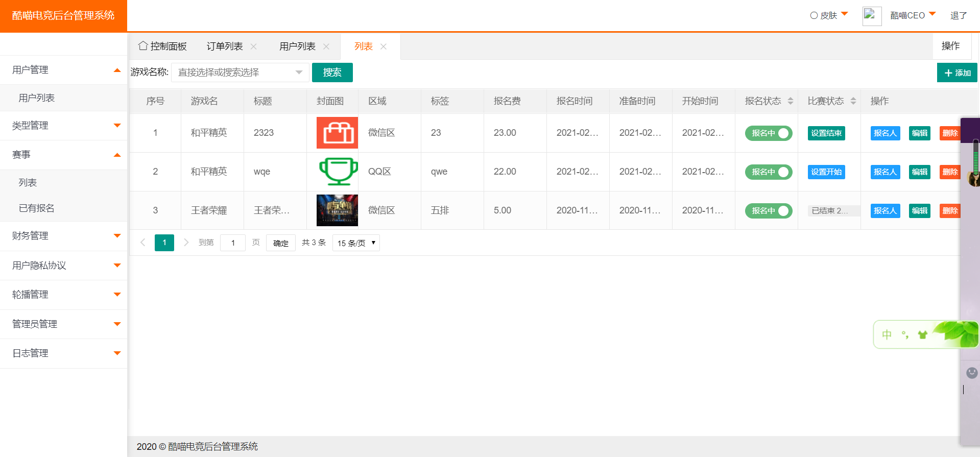The image size is (980, 457).
Task: Click the green 搜索 button
Action: pos(332,73)
